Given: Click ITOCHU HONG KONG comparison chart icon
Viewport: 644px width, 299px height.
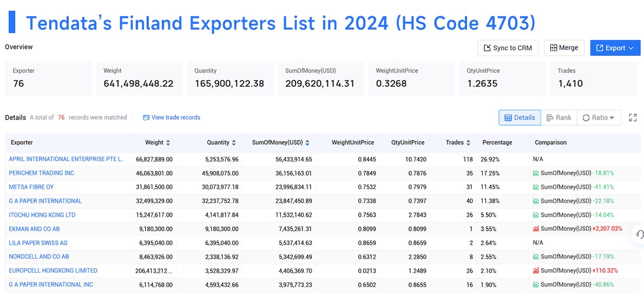Looking at the screenshot, I should 536,215.
